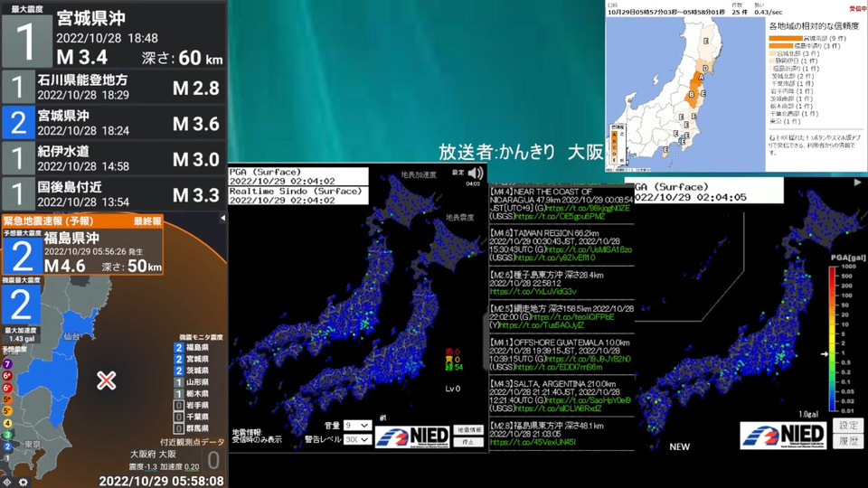Open Guatemala link t.co/9JBJyB2h0

click(x=590, y=359)
